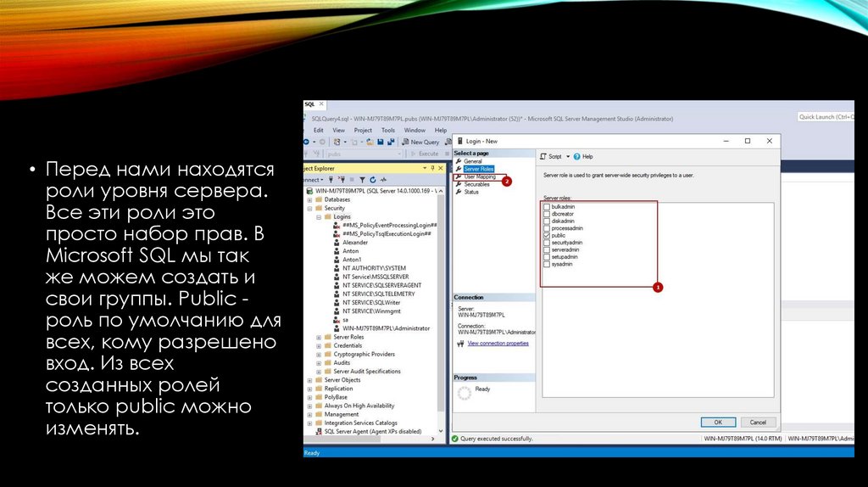Click Connect Object Explorer plug icon
This screenshot has width=868, height=487.
(x=331, y=180)
